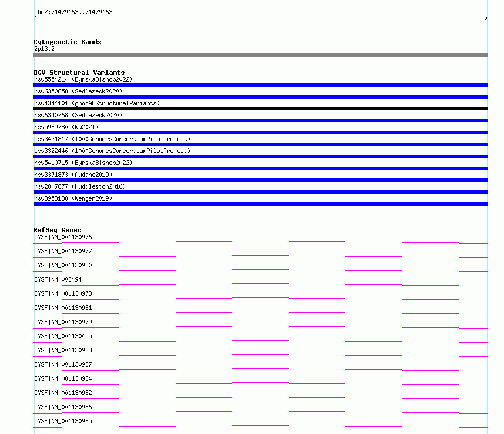Click the blue bar under nsv2807677

[x=260, y=192]
